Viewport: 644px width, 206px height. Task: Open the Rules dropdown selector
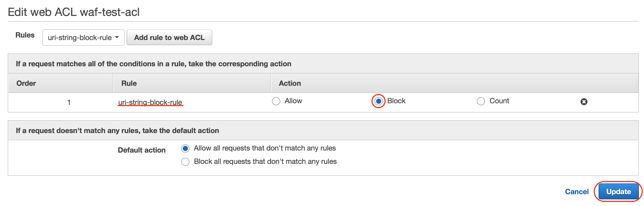83,38
